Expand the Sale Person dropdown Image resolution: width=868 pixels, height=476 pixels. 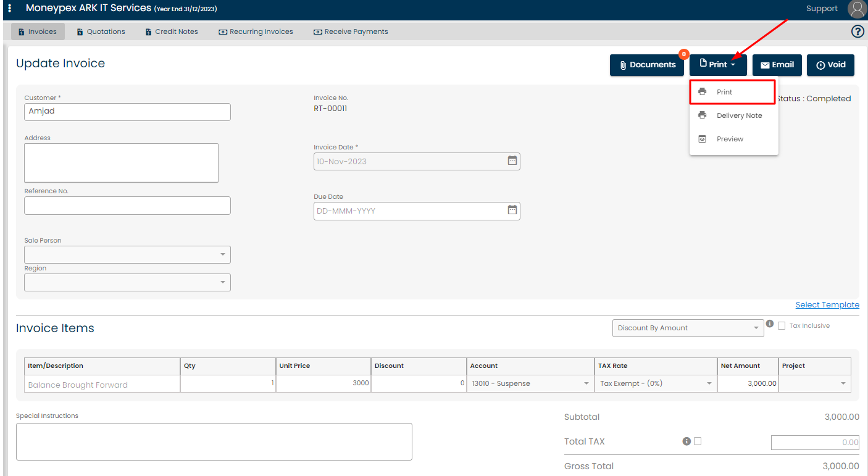click(x=127, y=254)
